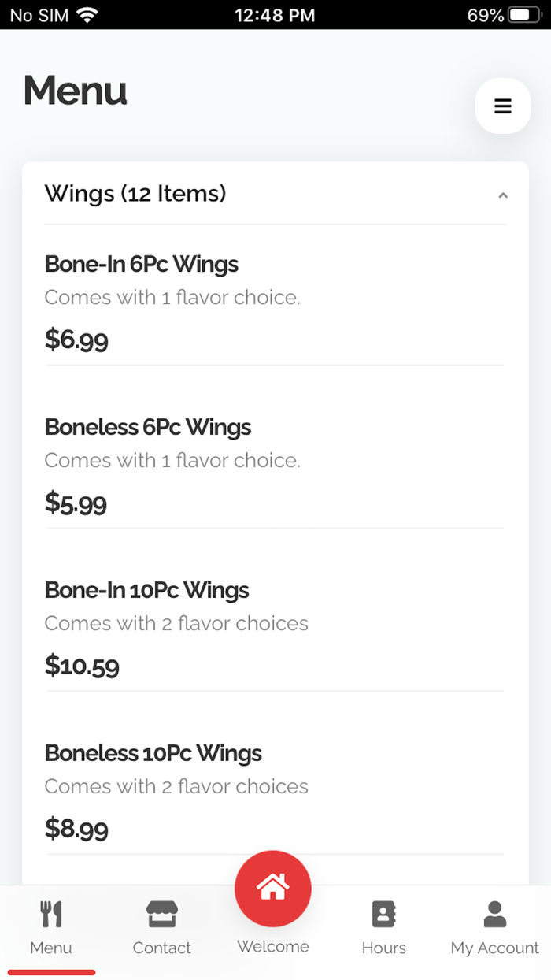Open Hours using the address book icon
This screenshot has height=980, width=551.
383,915
